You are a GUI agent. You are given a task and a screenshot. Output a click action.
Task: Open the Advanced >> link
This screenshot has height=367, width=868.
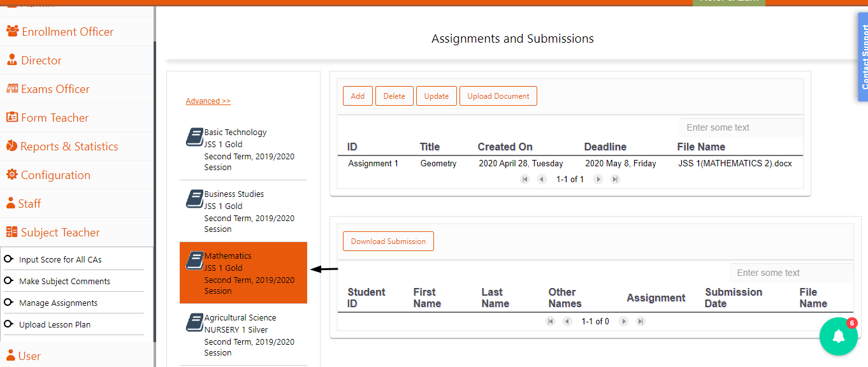[208, 101]
